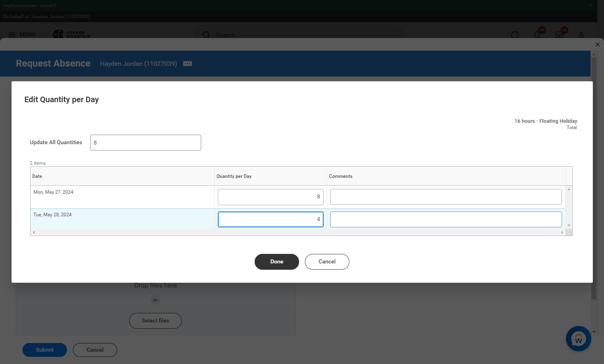Click the Comments column header
Image resolution: width=604 pixels, height=364 pixels.
446,176
